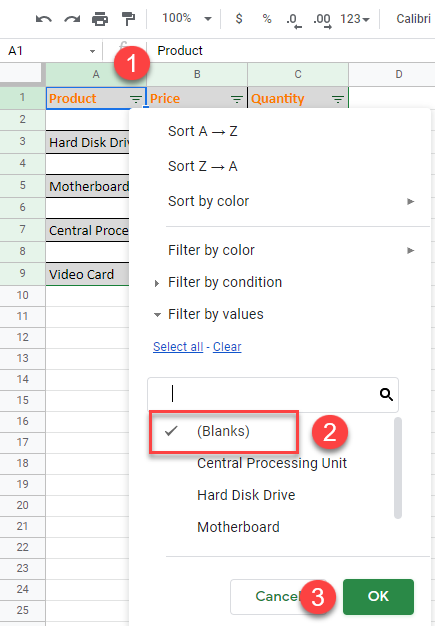This screenshot has height=626, width=435.
Task: Apply currency format with dollar icon
Action: coord(239,18)
